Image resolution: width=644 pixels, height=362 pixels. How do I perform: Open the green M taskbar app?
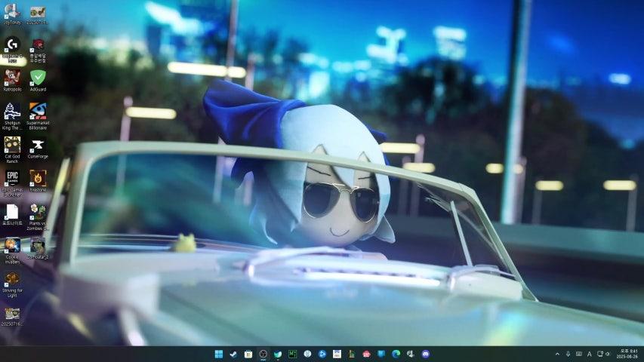293,354
